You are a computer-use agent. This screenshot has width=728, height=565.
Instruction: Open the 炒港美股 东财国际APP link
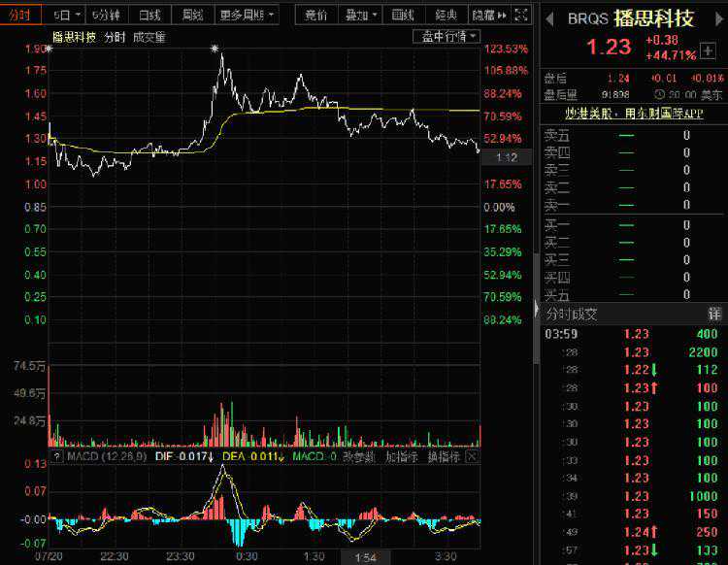point(633,113)
